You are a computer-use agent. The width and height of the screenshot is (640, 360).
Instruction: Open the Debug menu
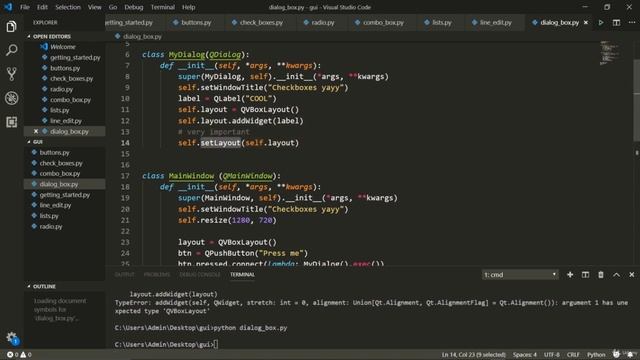pyautogui.click(x=133, y=7)
